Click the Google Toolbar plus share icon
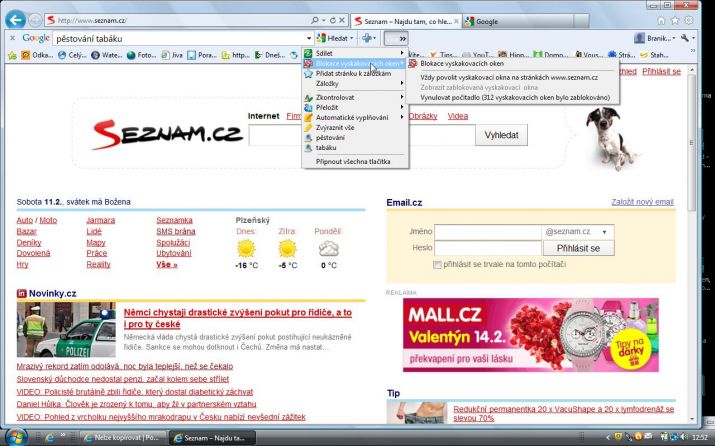 tap(368, 38)
